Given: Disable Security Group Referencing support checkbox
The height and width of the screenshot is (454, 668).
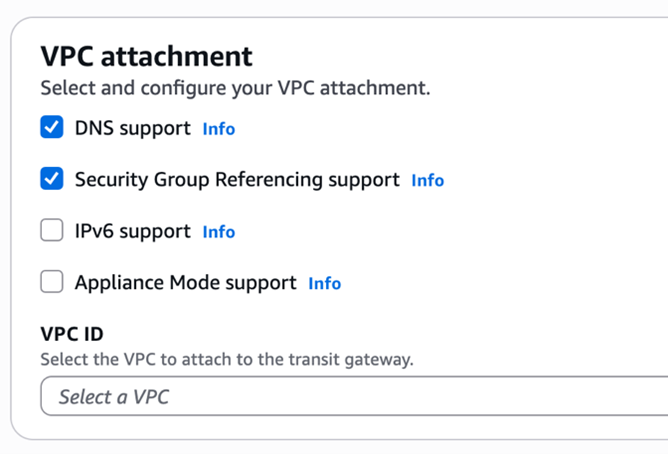Looking at the screenshot, I should point(52,180).
